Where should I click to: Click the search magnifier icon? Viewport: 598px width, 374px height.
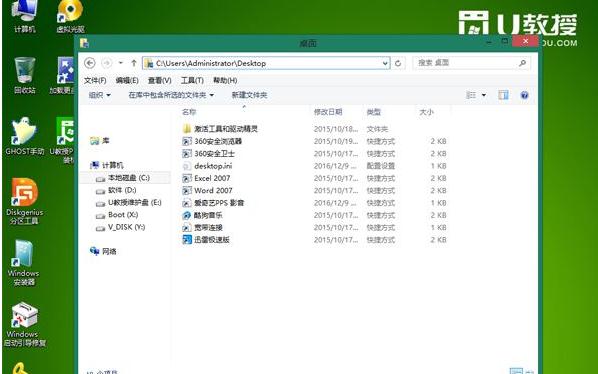click(522, 63)
